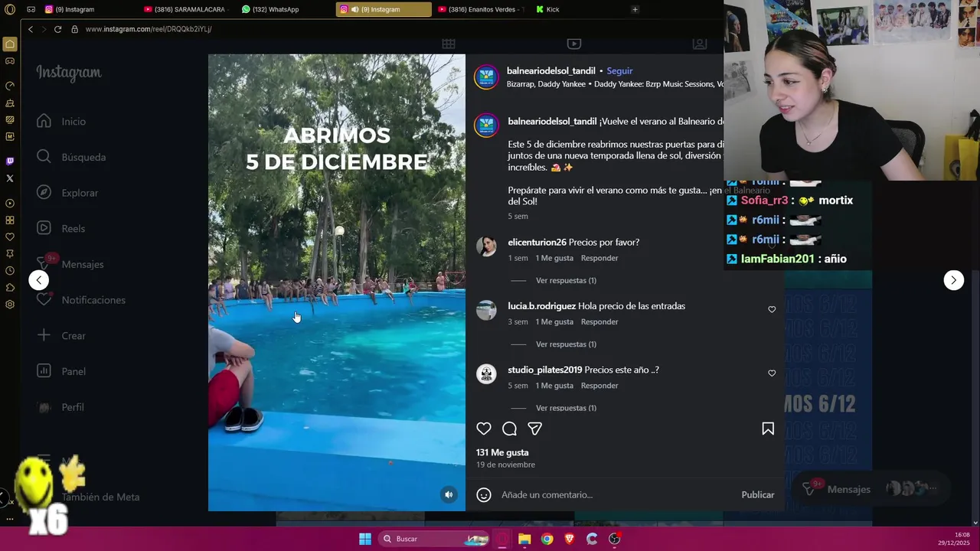Mute the reel's audio with speaker button
The width and height of the screenshot is (980, 551).
[x=449, y=494]
